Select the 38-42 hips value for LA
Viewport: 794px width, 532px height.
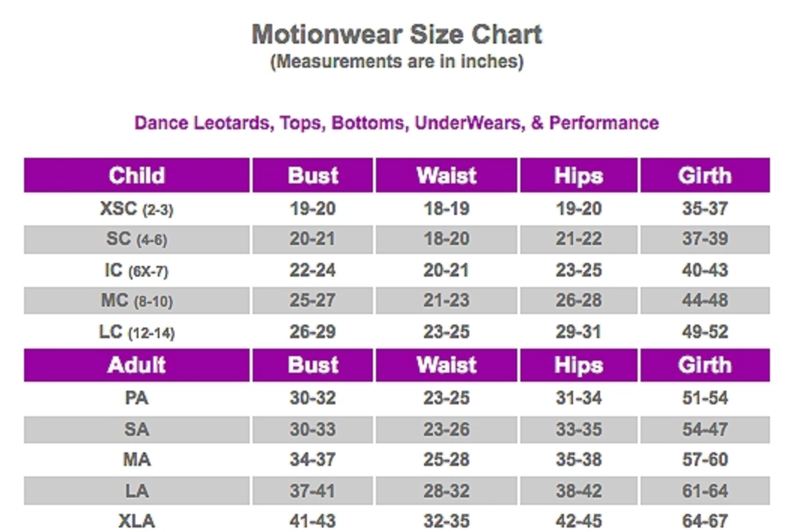pyautogui.click(x=578, y=491)
